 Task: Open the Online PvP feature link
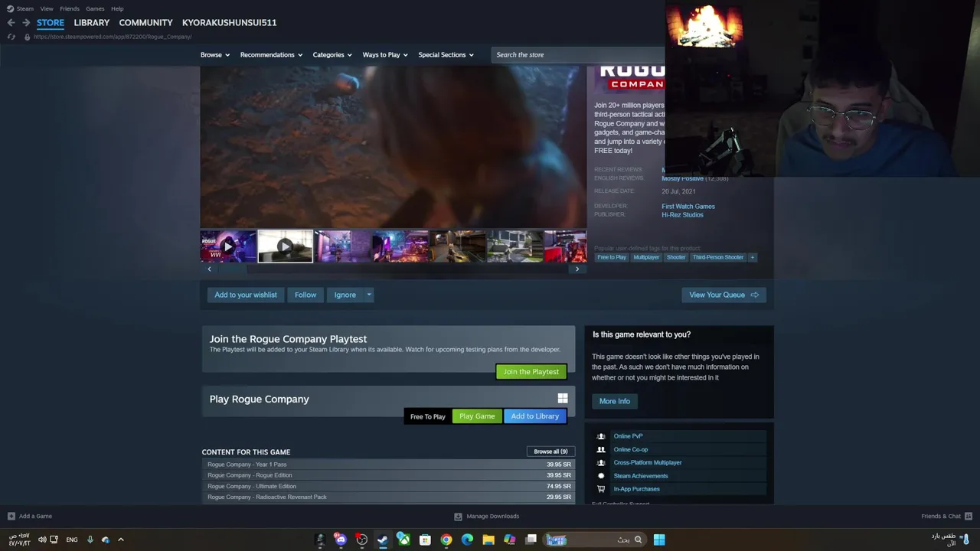pyautogui.click(x=628, y=436)
